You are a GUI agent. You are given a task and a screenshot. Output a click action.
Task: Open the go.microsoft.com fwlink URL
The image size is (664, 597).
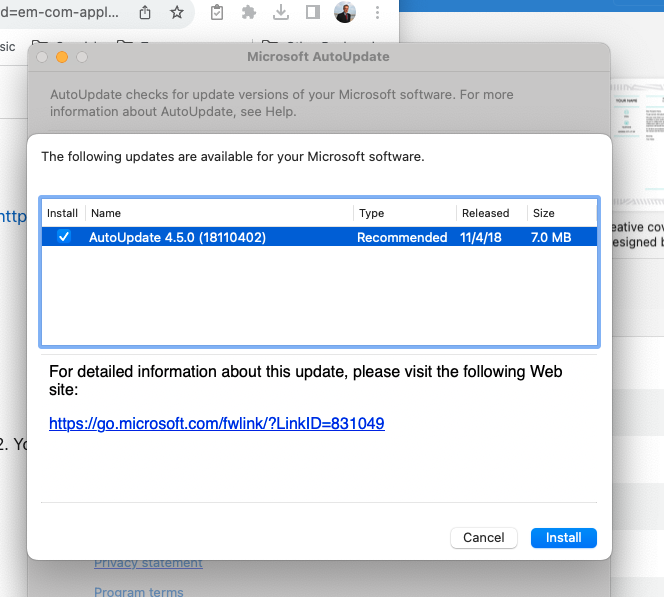click(x=217, y=423)
